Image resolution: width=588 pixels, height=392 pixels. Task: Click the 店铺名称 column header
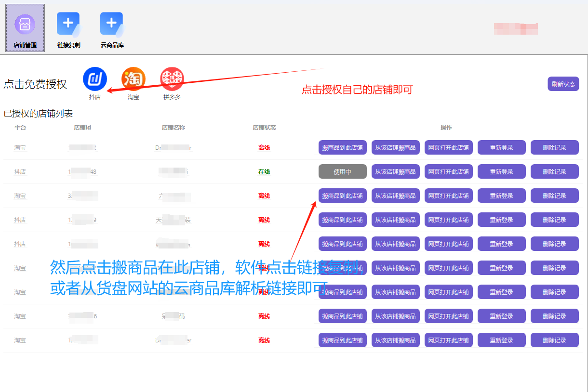(x=174, y=128)
